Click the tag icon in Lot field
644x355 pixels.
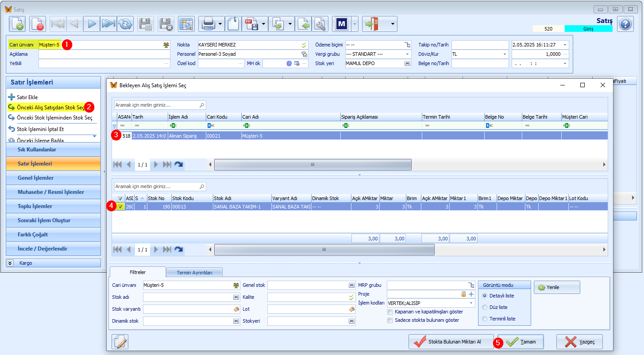click(352, 309)
